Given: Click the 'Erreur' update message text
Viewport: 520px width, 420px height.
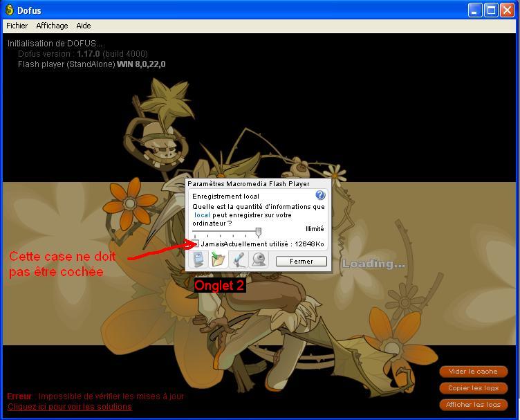Looking at the screenshot, I should point(95,396).
